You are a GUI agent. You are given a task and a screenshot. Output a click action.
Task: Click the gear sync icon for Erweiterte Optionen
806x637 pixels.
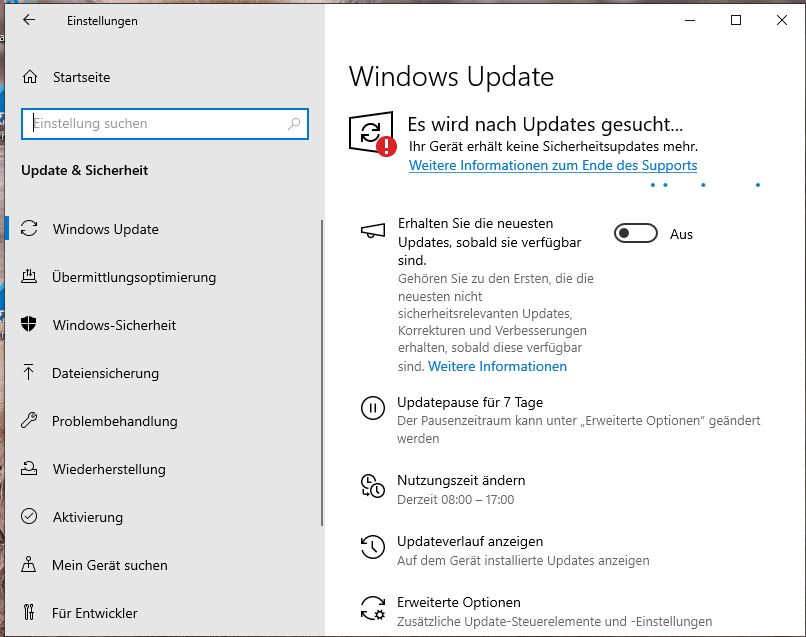click(x=373, y=608)
